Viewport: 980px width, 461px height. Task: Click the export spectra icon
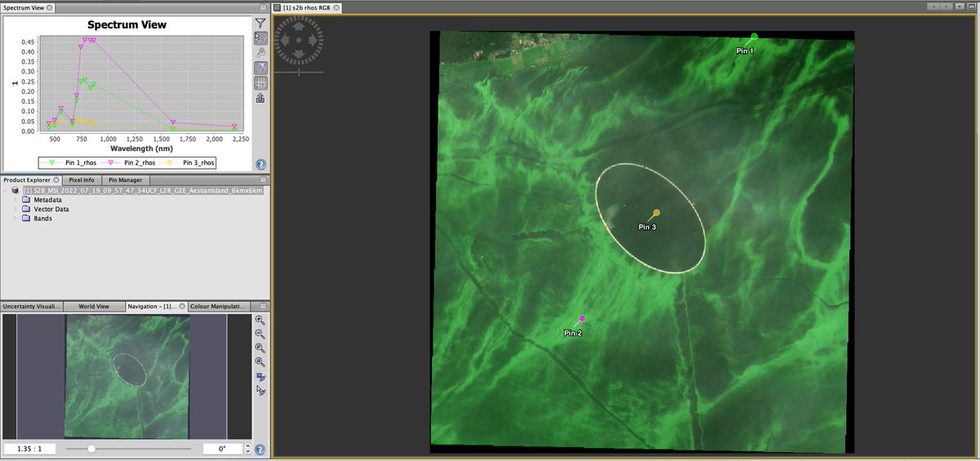click(x=261, y=98)
